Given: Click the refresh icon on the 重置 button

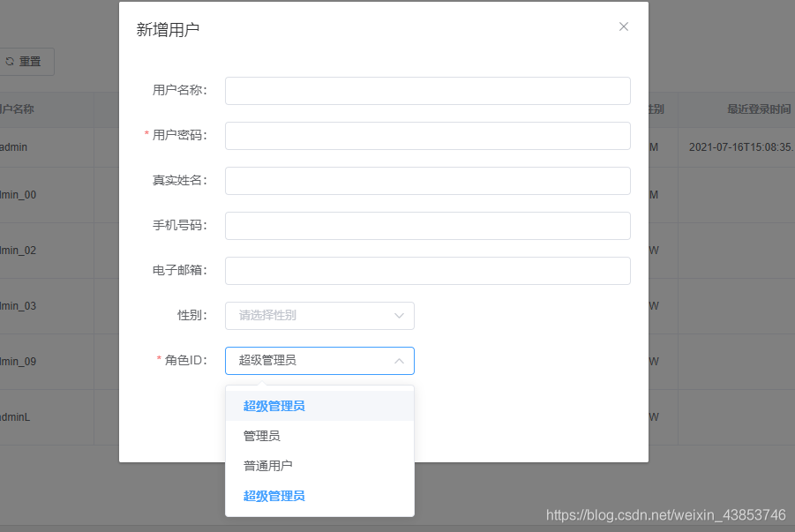Looking at the screenshot, I should pyautogui.click(x=11, y=61).
